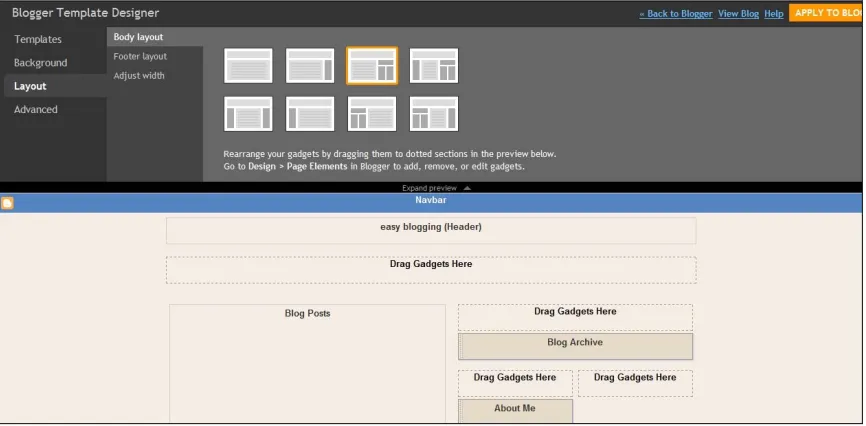866x426 pixels.
Task: Select the highlighted right sidebar split layout
Action: [372, 66]
